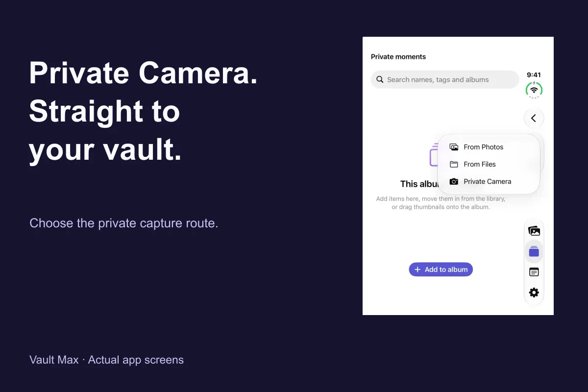Click the Add to album button
588x392 pixels.
coord(441,269)
